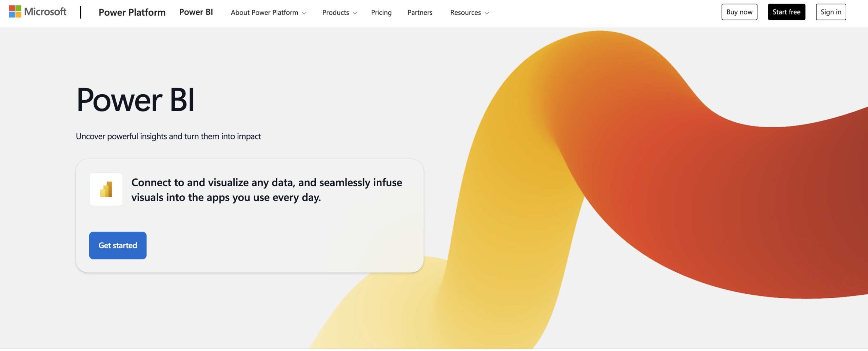This screenshot has height=351, width=868.
Task: Click the four-square Microsoft emblem
Action: [x=14, y=11]
